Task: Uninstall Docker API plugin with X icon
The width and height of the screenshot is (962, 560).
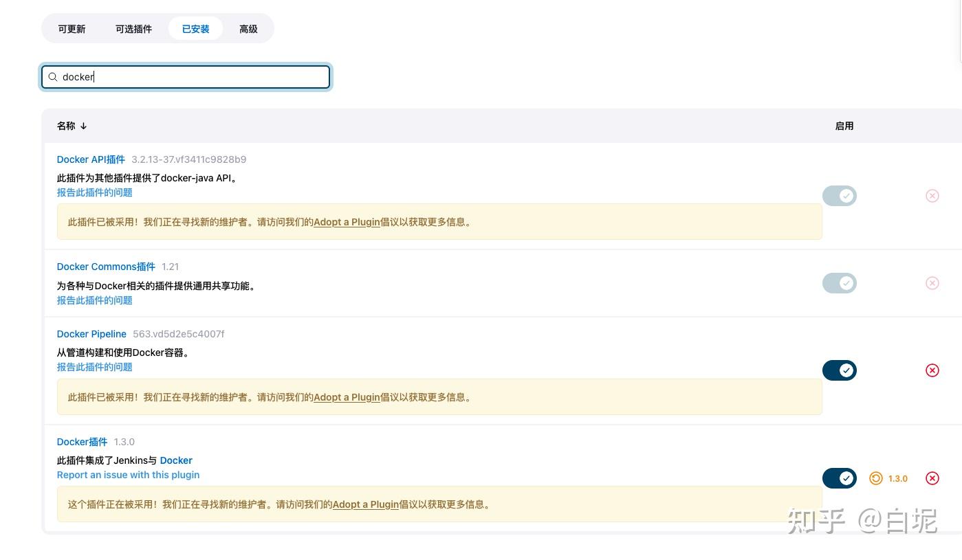Action: tap(932, 196)
